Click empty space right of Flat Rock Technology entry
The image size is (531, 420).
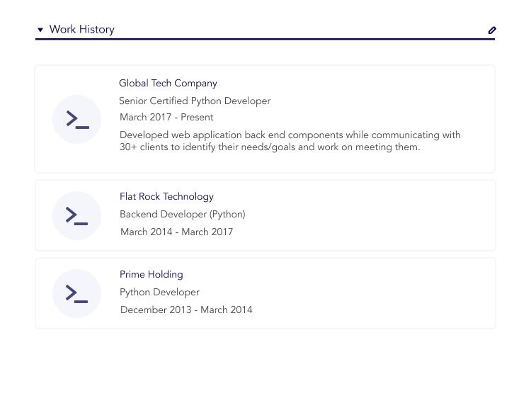[x=389, y=215]
